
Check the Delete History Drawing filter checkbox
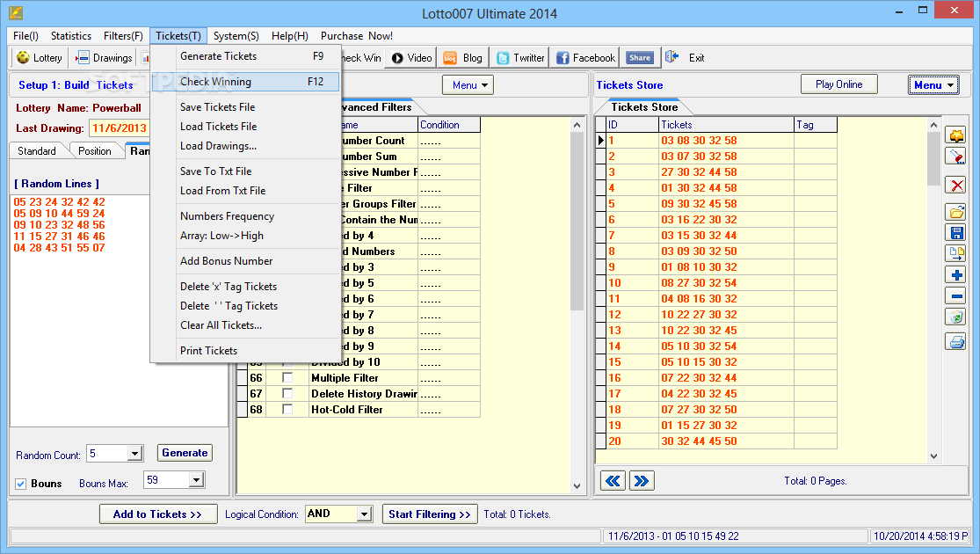(287, 393)
